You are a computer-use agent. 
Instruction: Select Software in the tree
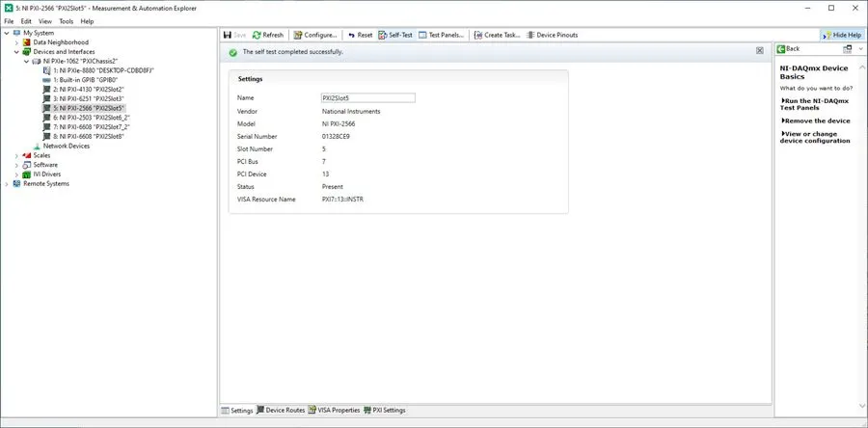point(44,165)
